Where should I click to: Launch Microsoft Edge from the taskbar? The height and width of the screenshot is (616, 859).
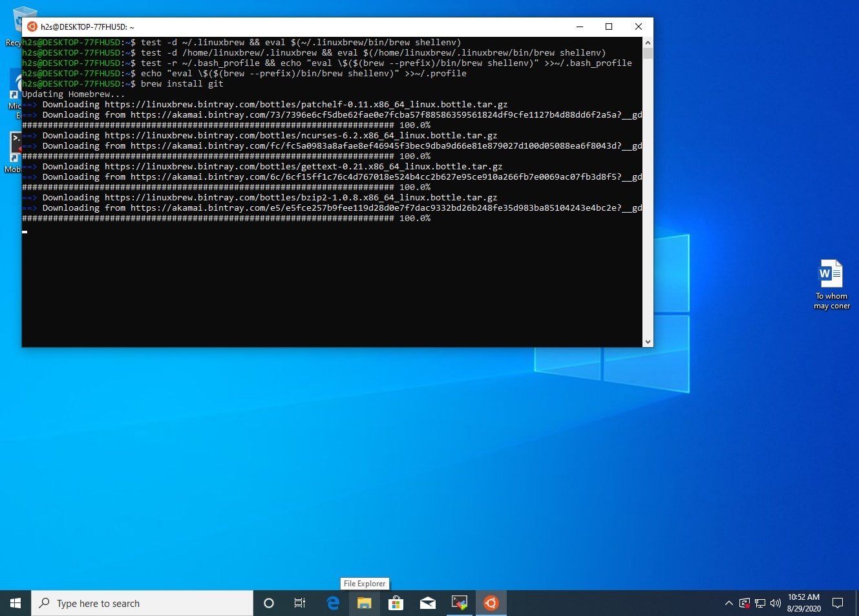click(x=332, y=603)
